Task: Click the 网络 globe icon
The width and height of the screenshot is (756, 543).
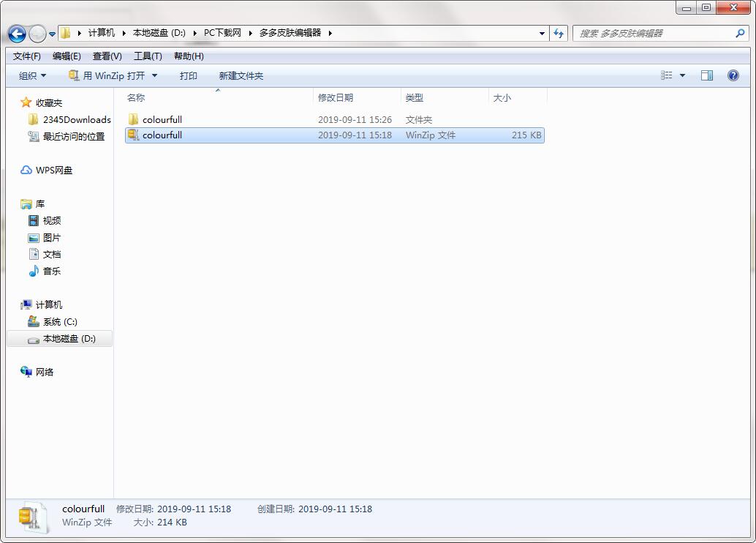Action: [x=26, y=371]
